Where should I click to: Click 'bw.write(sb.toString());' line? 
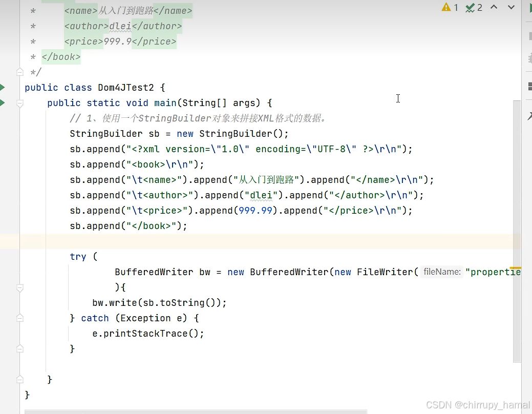click(x=159, y=303)
